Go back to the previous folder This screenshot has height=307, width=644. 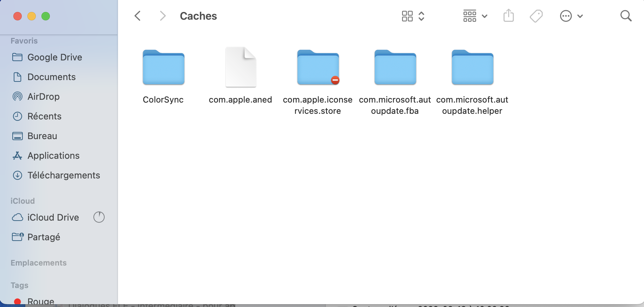138,16
